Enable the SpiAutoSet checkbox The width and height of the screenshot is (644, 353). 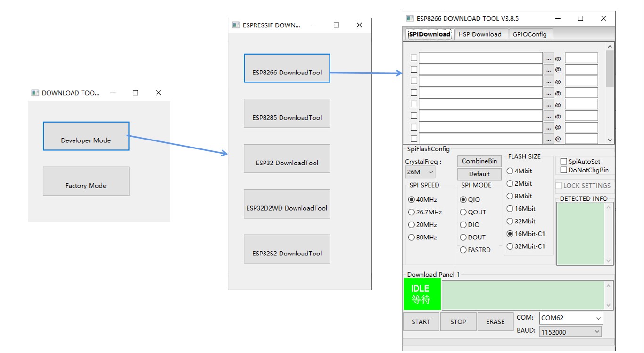564,161
